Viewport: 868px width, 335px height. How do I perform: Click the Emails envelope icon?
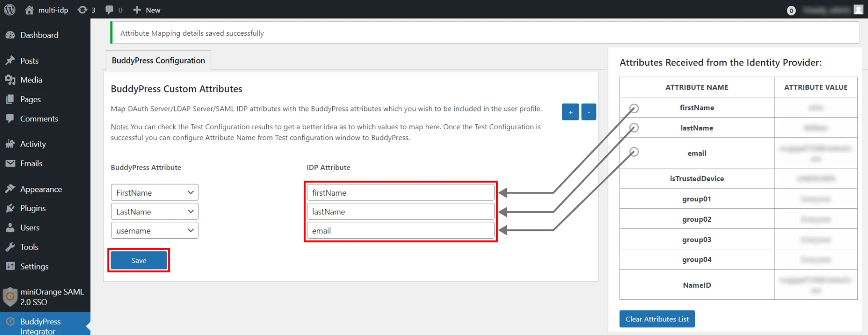pos(10,163)
